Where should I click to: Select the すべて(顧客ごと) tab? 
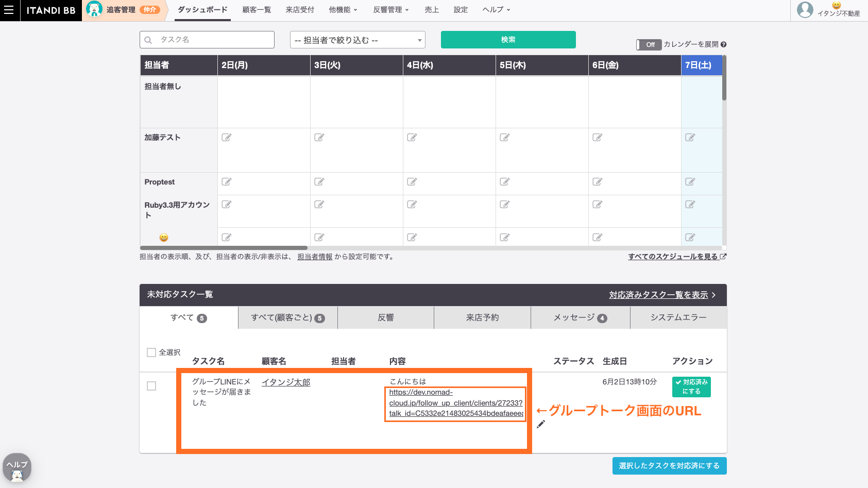(288, 317)
